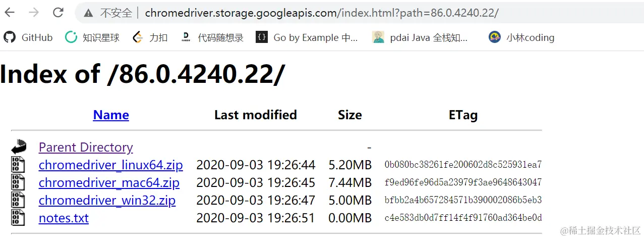Reload the page with refresh icon
The image size is (644, 239).
(58, 13)
